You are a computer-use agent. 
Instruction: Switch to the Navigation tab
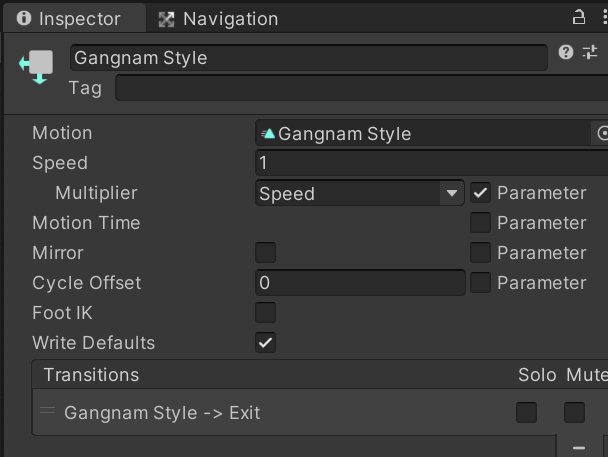tap(218, 19)
